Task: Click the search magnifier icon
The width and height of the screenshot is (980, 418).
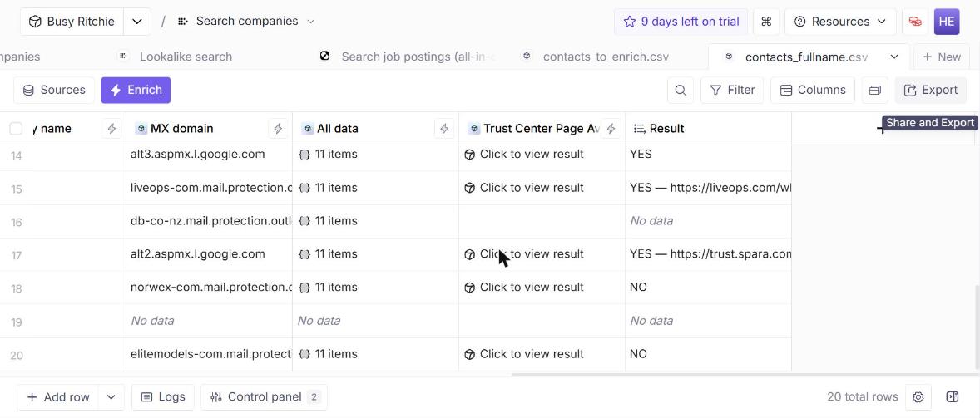Action: (680, 91)
